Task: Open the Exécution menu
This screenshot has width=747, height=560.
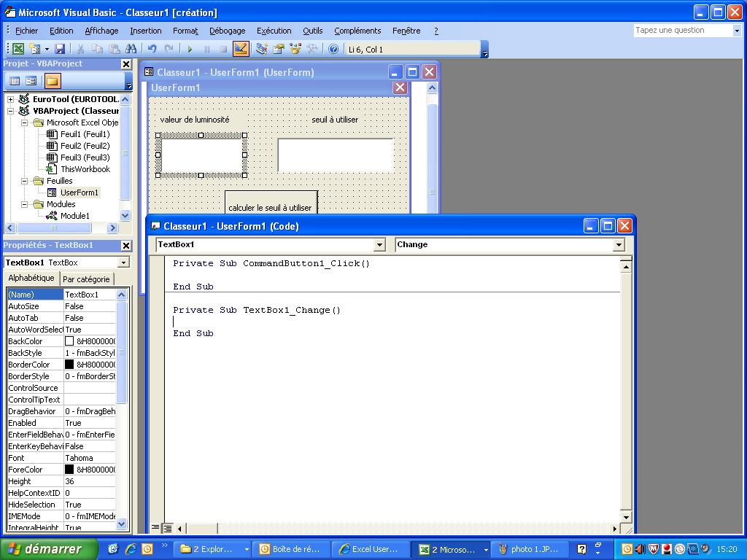Action: [274, 31]
